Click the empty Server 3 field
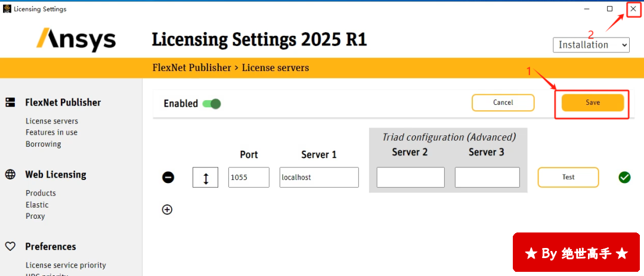644x276 pixels. pos(488,178)
